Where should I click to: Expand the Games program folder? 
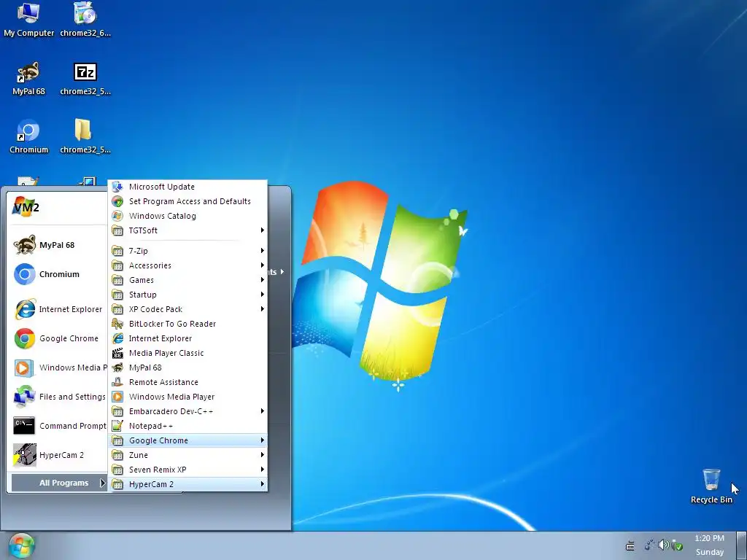[187, 280]
